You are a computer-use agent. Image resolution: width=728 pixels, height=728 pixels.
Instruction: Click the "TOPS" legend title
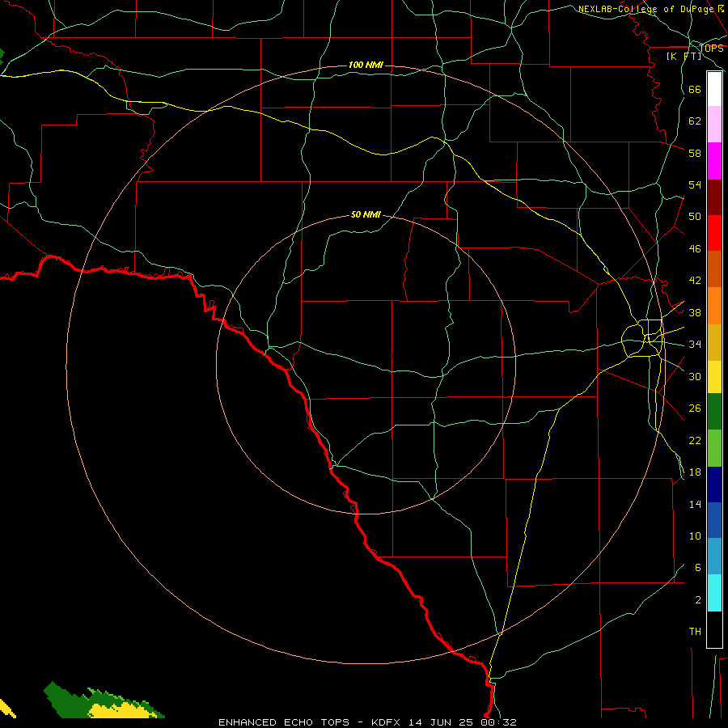pos(711,48)
